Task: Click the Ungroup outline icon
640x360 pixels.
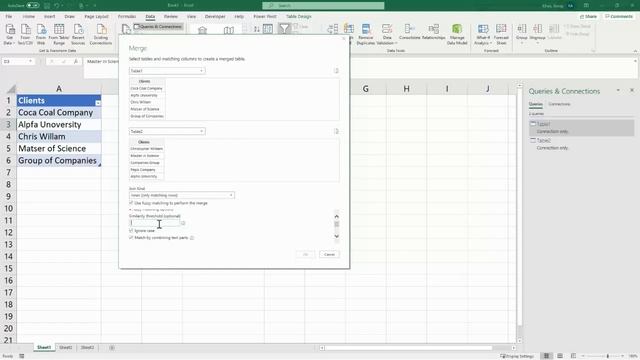Action: click(538, 33)
